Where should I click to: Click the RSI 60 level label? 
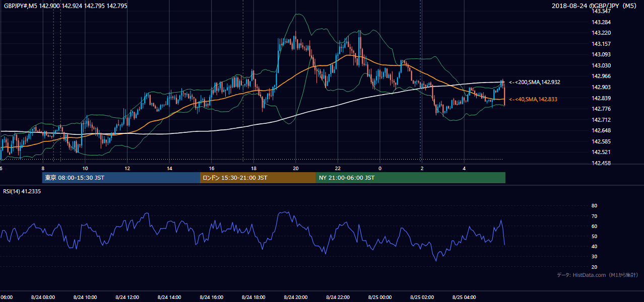tap(594, 226)
